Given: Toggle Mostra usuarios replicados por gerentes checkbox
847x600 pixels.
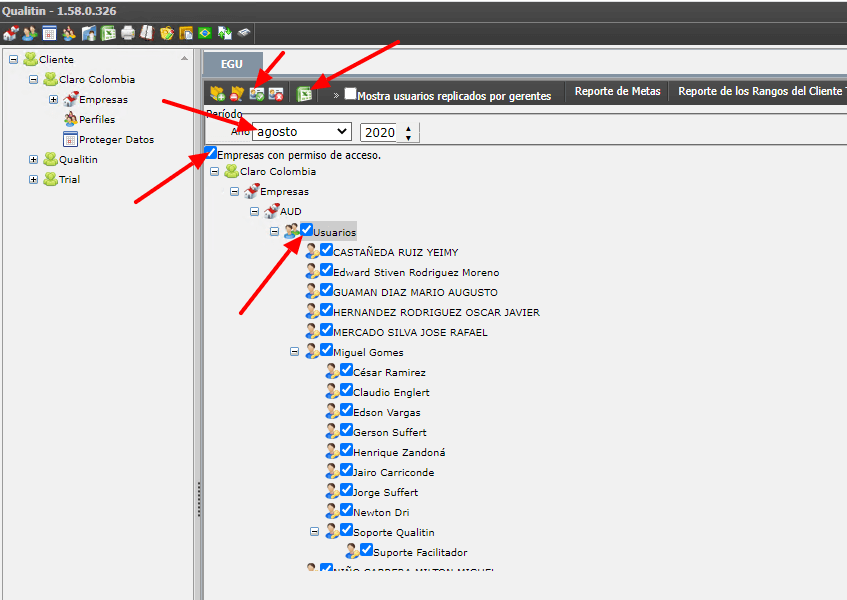Looking at the screenshot, I should coord(351,93).
